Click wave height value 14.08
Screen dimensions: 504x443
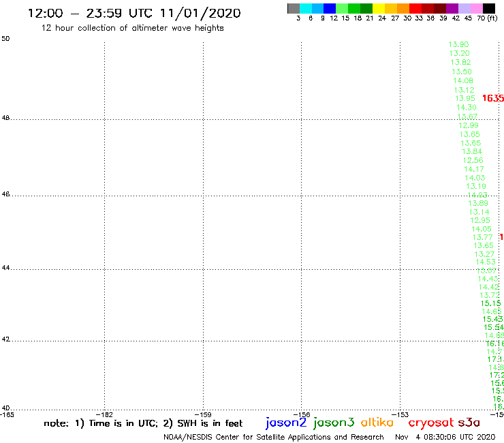point(463,80)
